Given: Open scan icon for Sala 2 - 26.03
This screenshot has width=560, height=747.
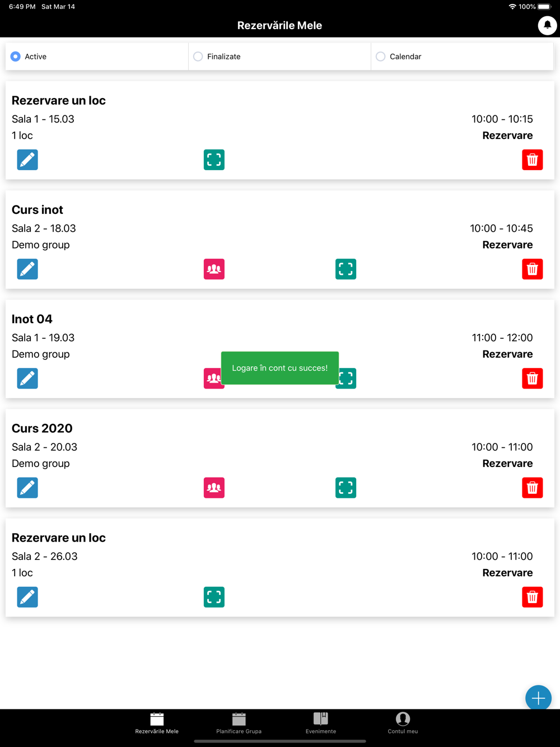Looking at the screenshot, I should [214, 597].
